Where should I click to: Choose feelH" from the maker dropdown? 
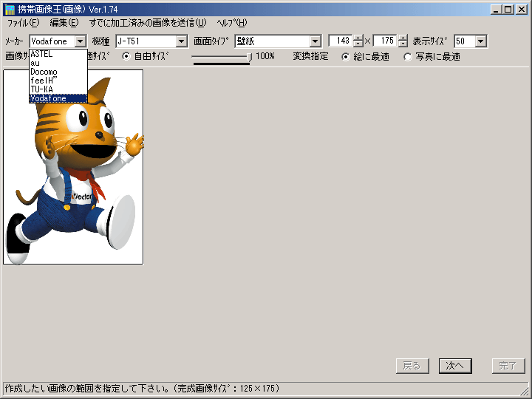pos(58,81)
